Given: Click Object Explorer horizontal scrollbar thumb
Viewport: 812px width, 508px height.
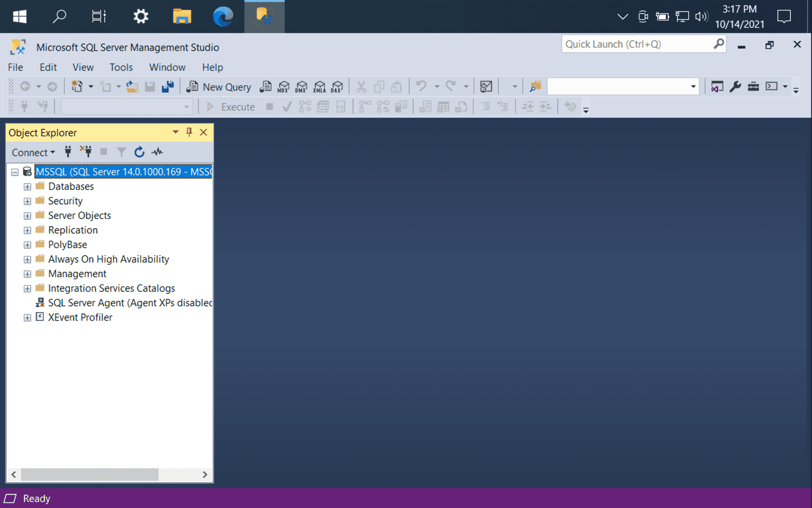Looking at the screenshot, I should [90, 475].
